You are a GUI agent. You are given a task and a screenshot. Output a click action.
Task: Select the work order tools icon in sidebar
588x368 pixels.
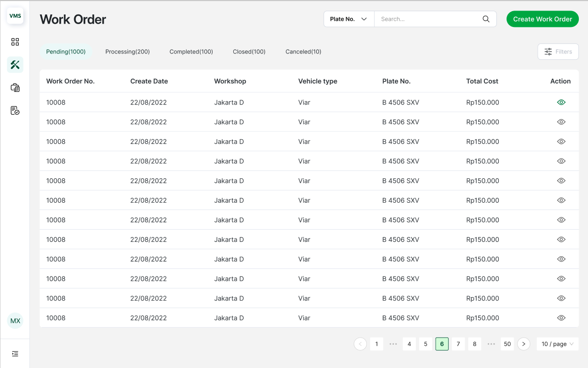15,65
